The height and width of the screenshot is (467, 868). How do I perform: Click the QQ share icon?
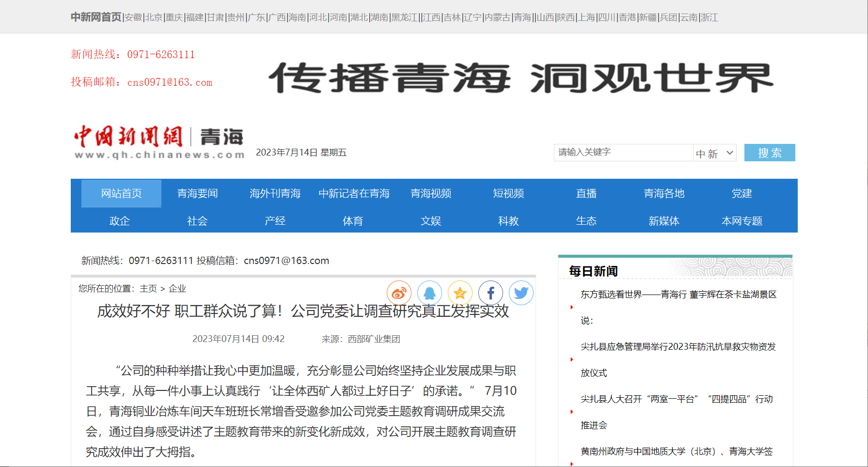[x=429, y=293]
